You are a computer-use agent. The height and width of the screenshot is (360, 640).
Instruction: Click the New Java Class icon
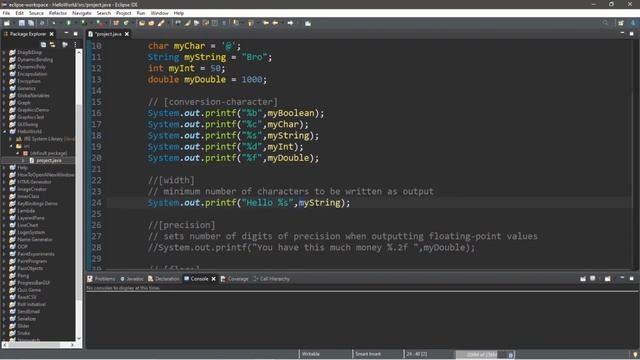pos(126,23)
